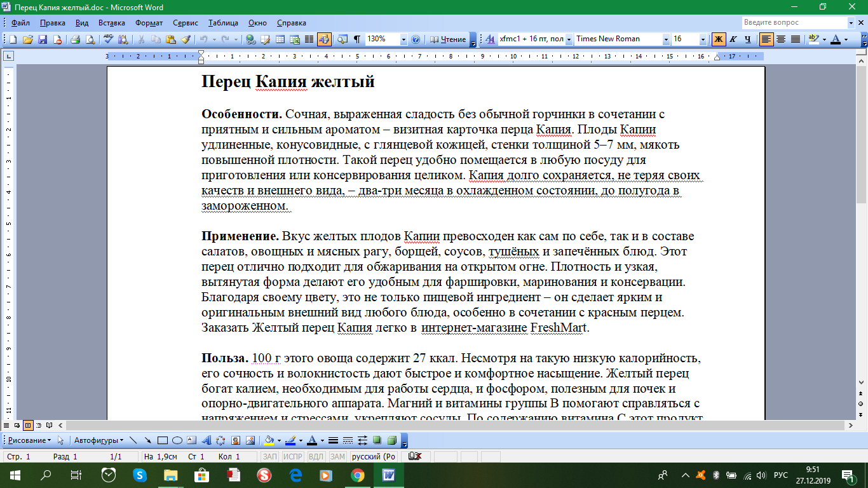Align text to the left

pyautogui.click(x=766, y=39)
